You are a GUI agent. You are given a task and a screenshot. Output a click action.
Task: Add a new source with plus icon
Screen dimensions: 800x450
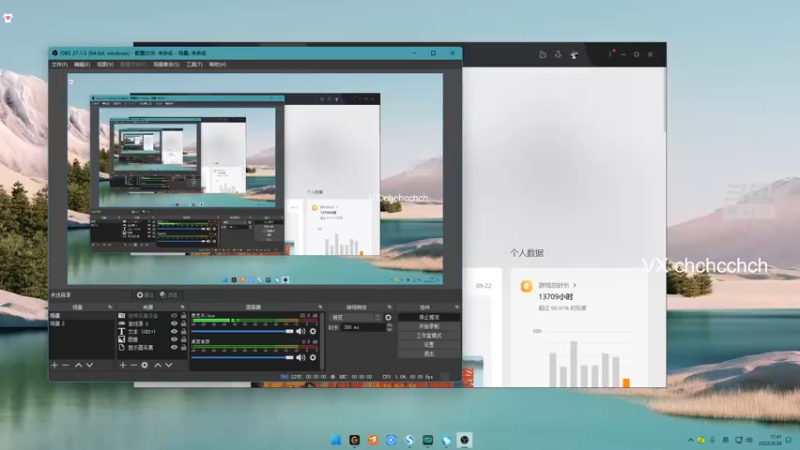122,365
